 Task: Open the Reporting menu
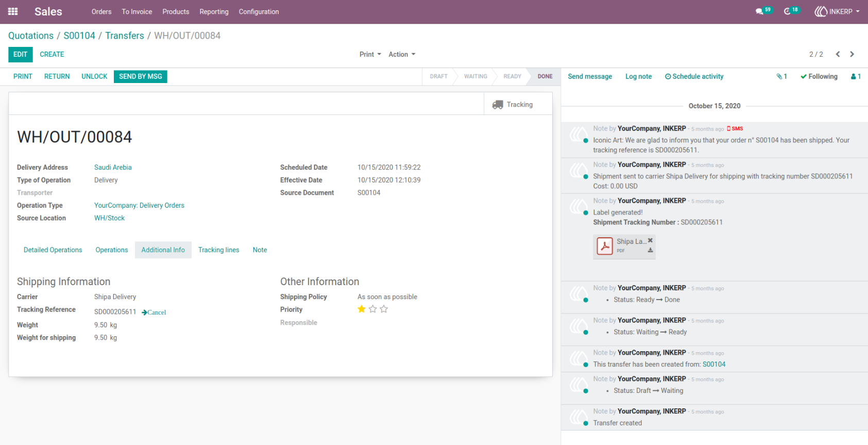coord(214,11)
